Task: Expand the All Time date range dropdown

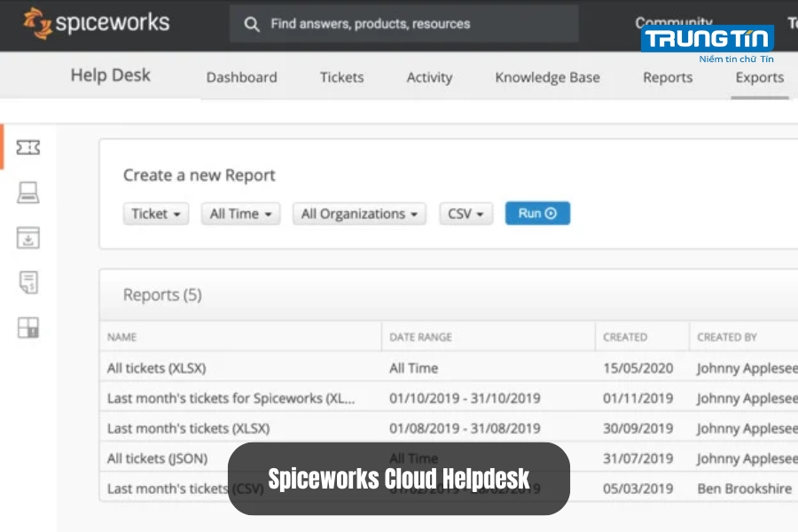Action: (240, 213)
